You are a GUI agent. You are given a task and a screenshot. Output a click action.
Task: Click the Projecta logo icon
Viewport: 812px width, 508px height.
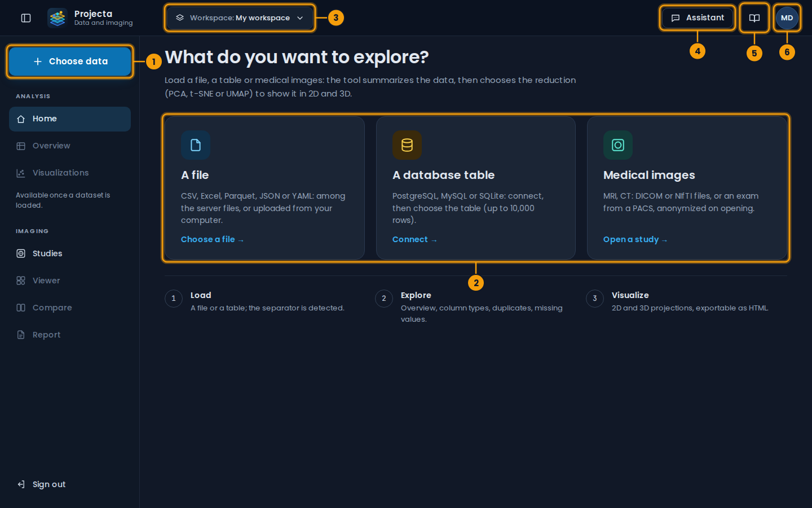point(57,18)
